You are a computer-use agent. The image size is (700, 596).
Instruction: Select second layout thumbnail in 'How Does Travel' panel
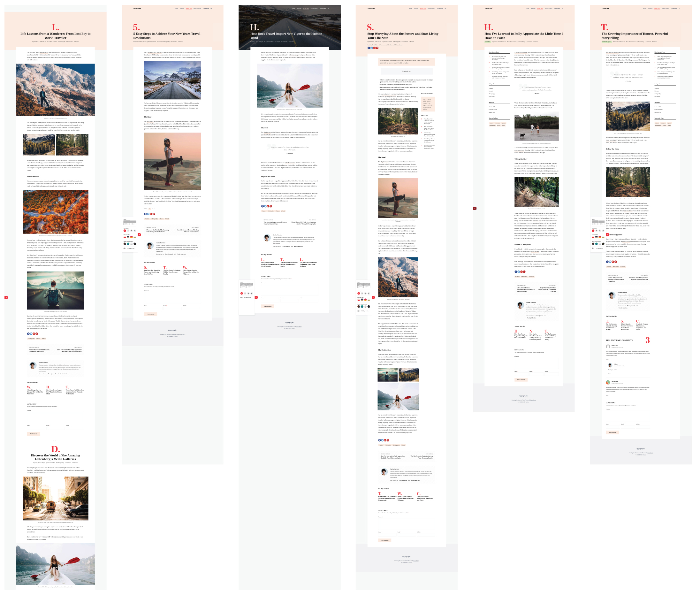(x=250, y=286)
